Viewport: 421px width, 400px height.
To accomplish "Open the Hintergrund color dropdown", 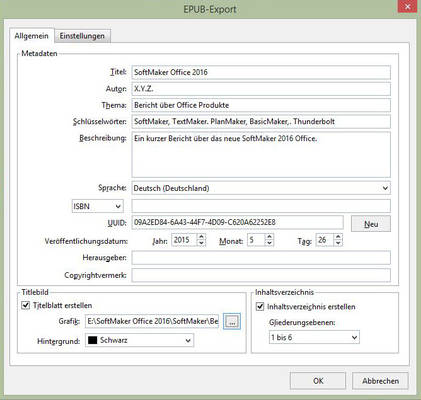I will [139, 340].
